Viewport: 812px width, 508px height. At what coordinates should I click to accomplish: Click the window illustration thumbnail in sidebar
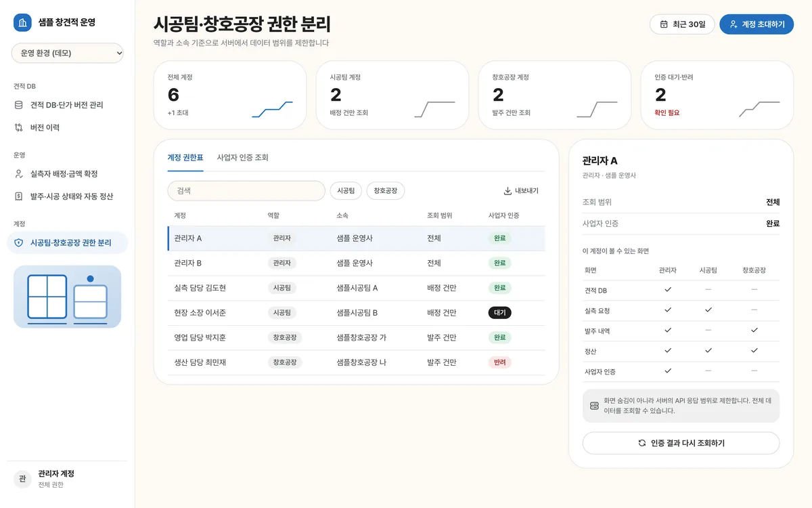pyautogui.click(x=67, y=297)
